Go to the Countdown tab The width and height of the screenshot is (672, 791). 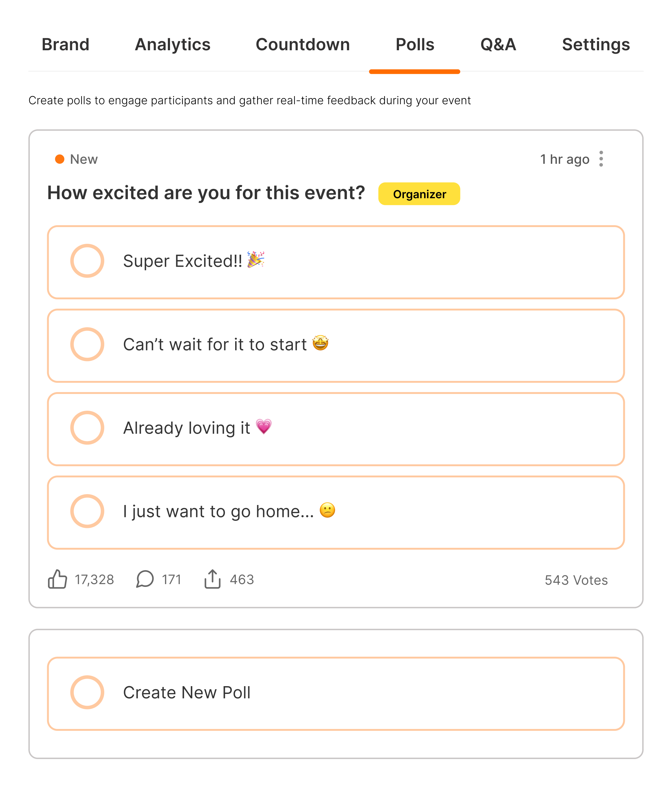[303, 45]
